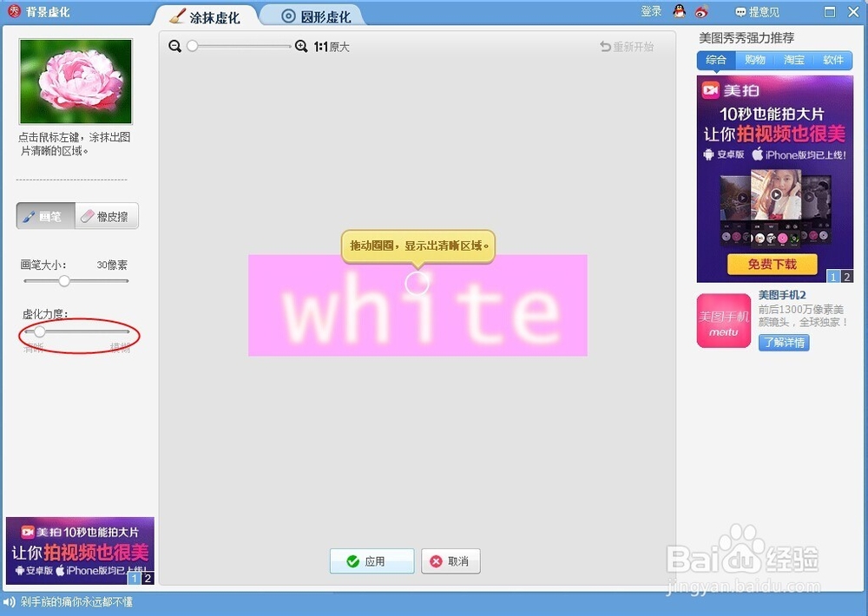868x616 pixels.
Task: Click the 重新开始 restart button
Action: [x=628, y=47]
